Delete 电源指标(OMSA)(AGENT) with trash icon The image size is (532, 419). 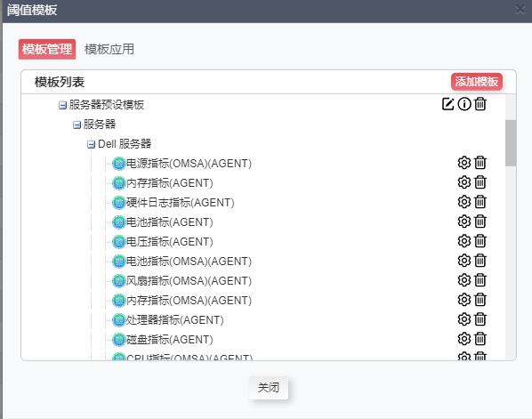coord(480,163)
